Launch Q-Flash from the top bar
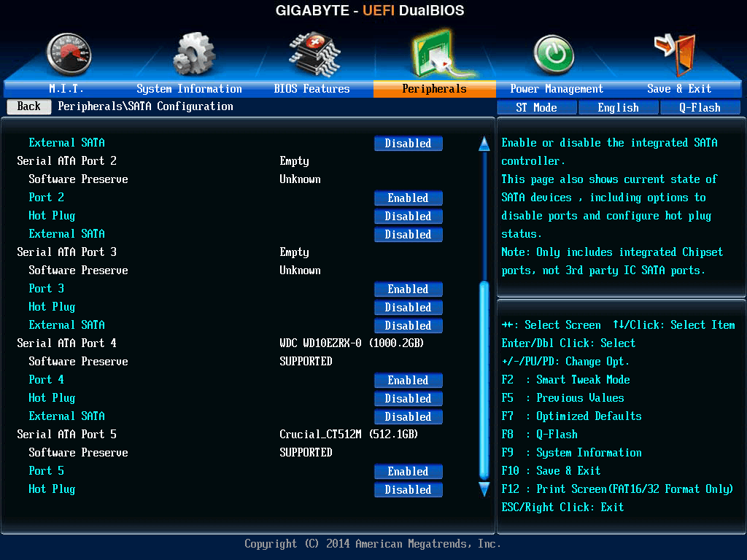Viewport: 747px width, 560px height. click(700, 108)
